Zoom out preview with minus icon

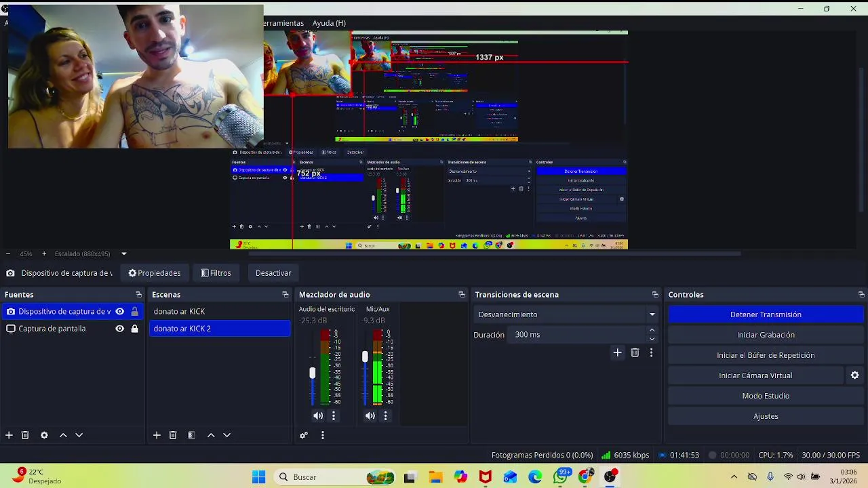click(x=7, y=253)
